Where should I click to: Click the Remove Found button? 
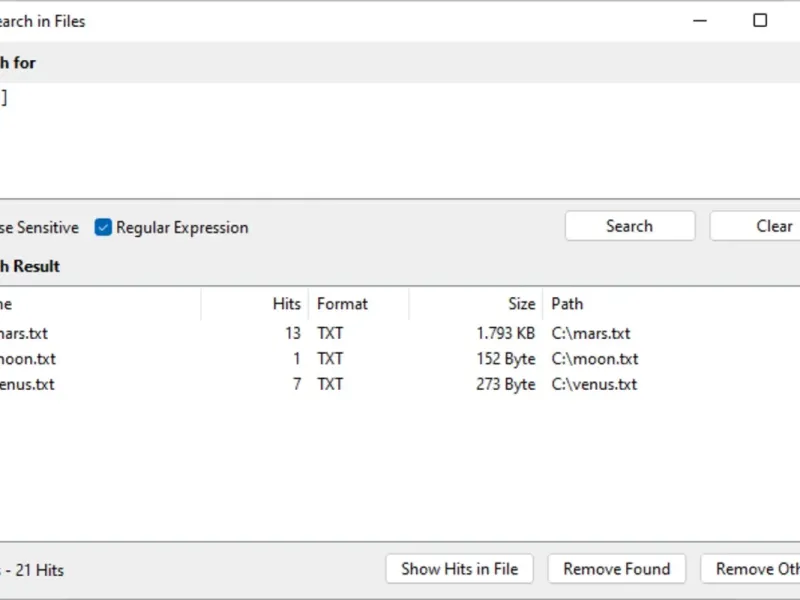(x=616, y=569)
